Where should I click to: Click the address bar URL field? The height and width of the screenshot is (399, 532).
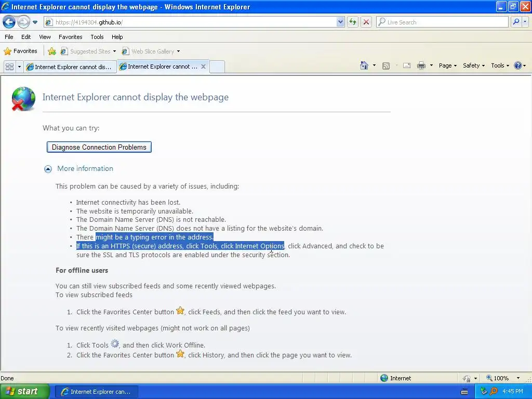190,22
